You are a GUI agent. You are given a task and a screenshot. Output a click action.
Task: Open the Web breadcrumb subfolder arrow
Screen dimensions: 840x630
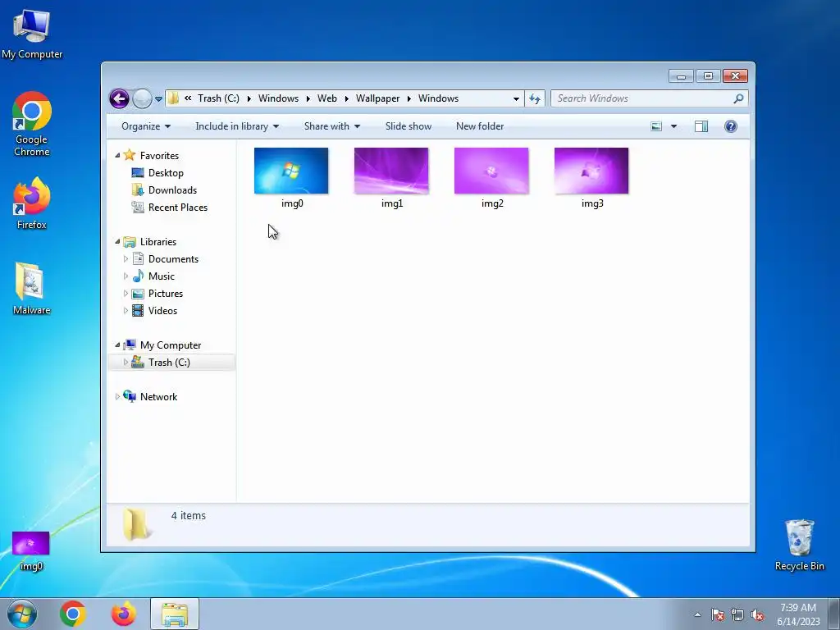tap(347, 98)
